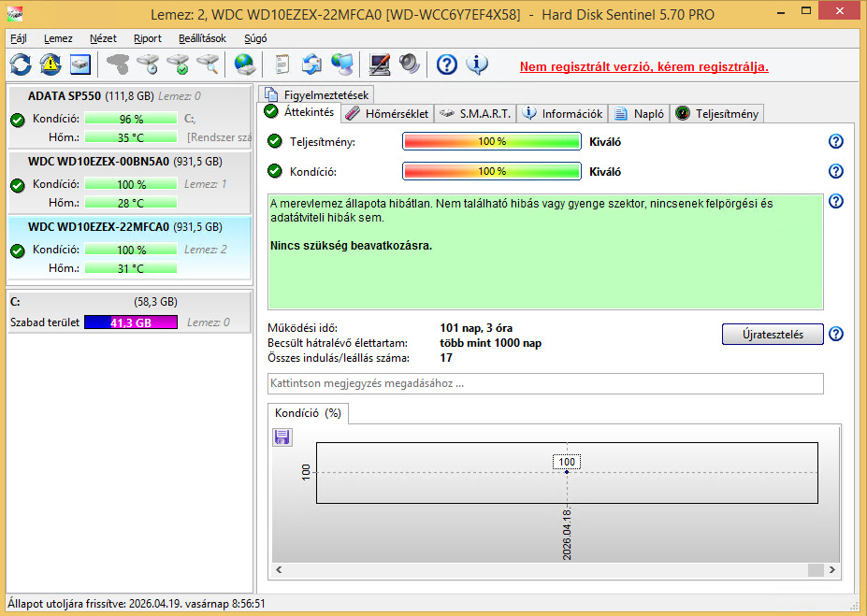Open the Nézet menu

click(x=103, y=38)
